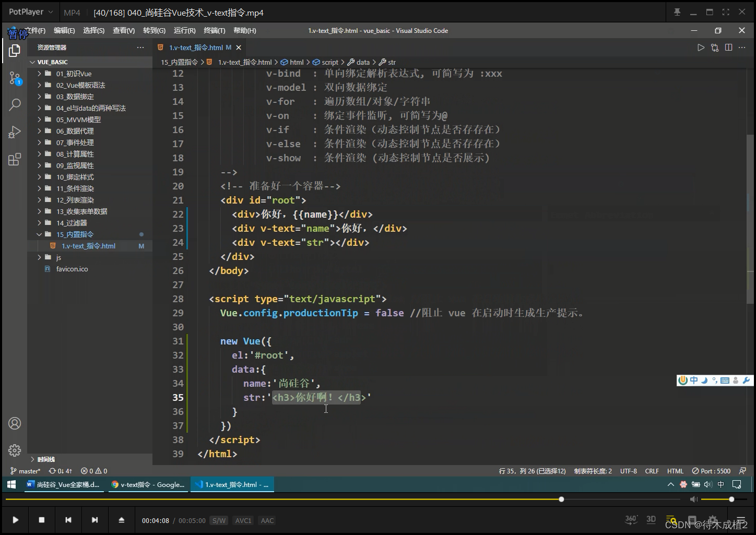Screen dimensions: 756x535
Task: Open IME soft keyboard icon
Action: pyautogui.click(x=725, y=381)
